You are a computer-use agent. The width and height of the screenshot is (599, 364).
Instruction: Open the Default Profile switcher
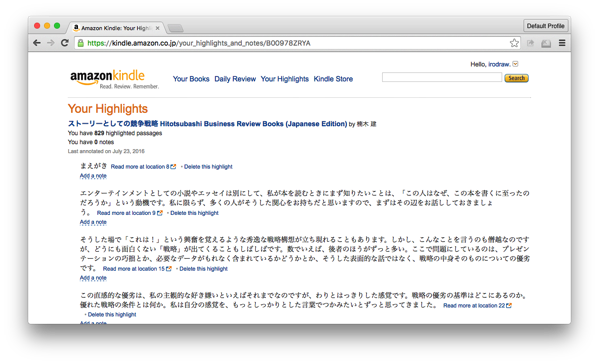tap(545, 26)
